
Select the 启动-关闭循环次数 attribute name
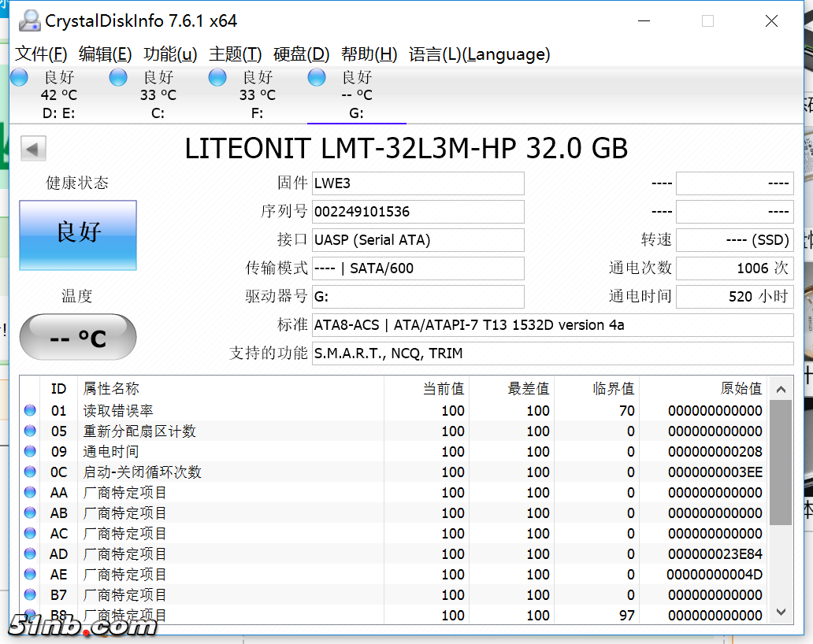[x=142, y=472]
